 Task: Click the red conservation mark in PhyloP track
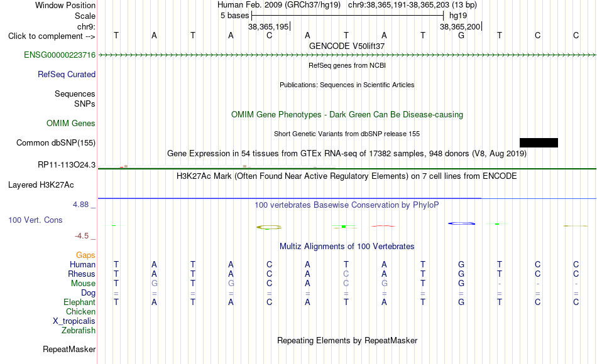[383, 226]
